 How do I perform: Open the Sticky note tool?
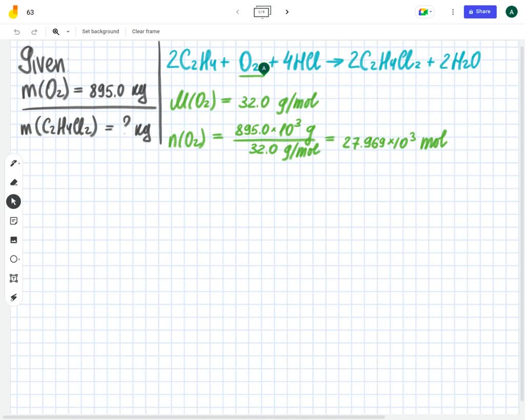13,220
